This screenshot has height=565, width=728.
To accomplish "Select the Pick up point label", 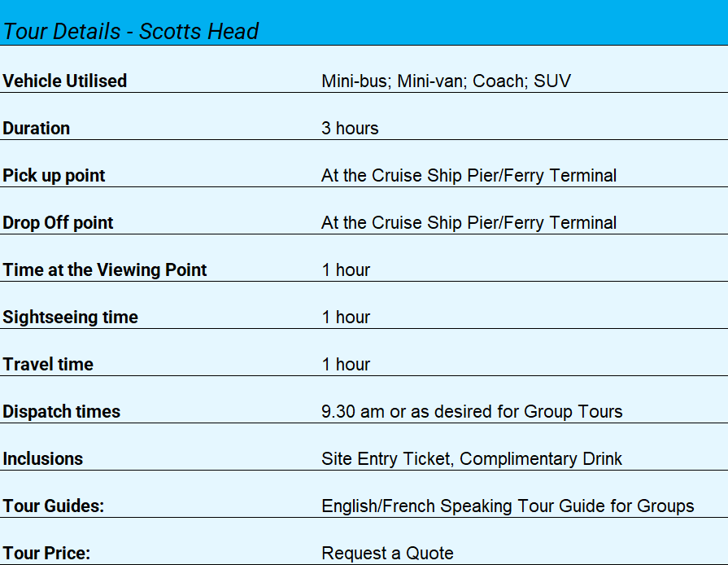I will [54, 176].
